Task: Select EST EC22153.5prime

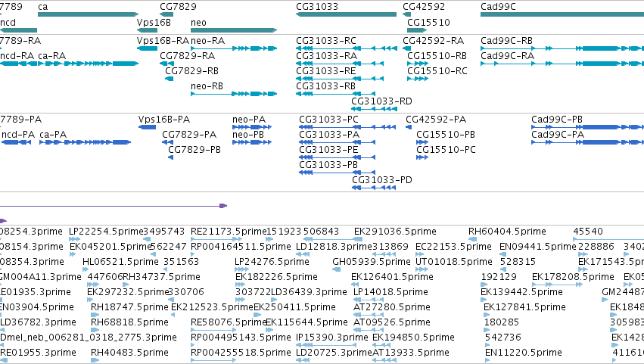Action: click(x=419, y=254)
